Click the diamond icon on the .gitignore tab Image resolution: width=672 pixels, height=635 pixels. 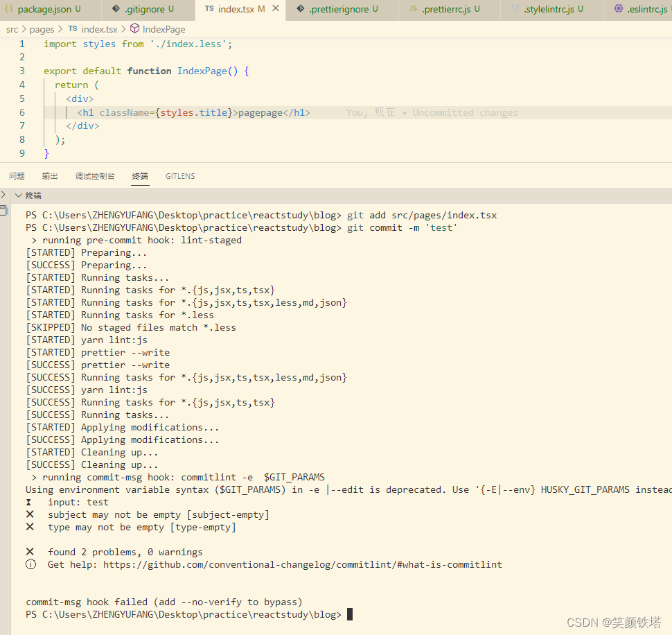tap(114, 10)
